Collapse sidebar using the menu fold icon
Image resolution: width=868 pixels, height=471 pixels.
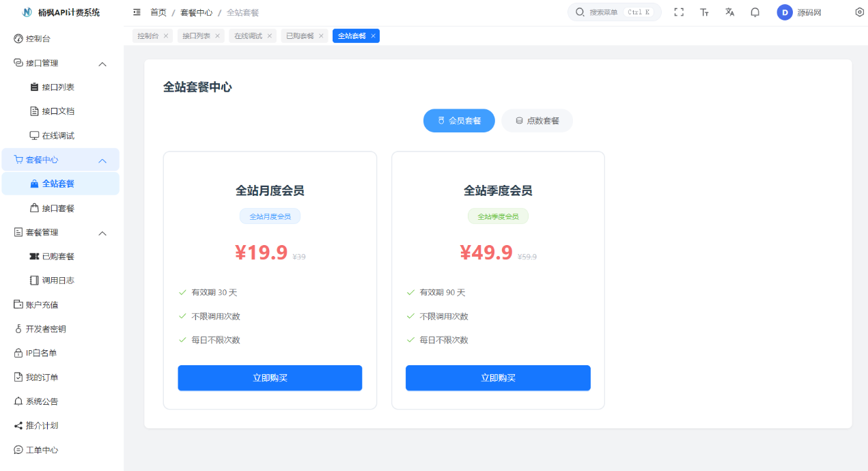[137, 12]
